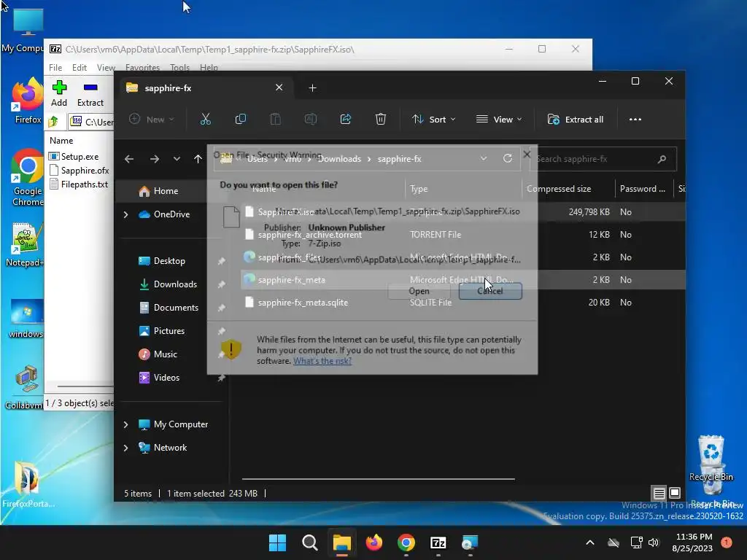Viewport: 747px width, 560px height.
Task: Click the Password column header
Action: tap(642, 189)
